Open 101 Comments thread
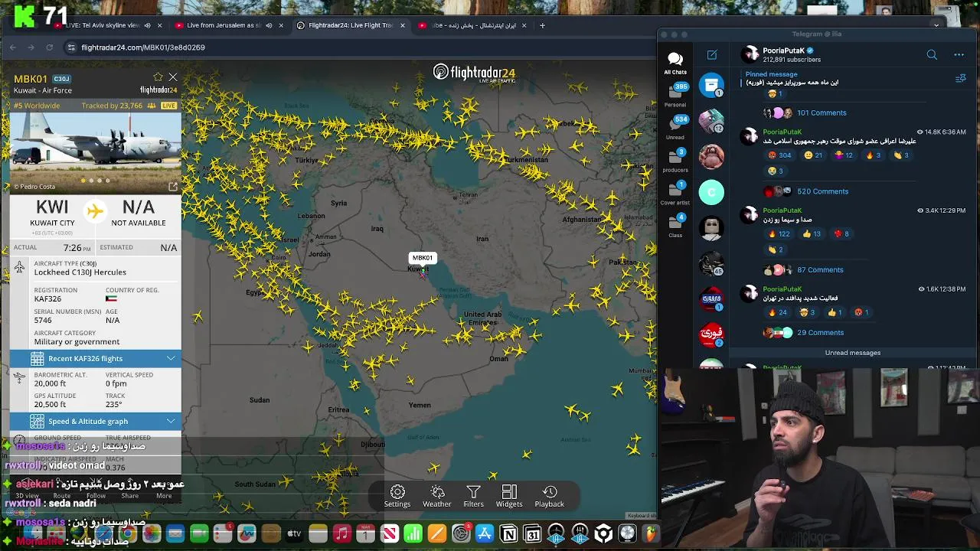The image size is (980, 551). (x=821, y=112)
